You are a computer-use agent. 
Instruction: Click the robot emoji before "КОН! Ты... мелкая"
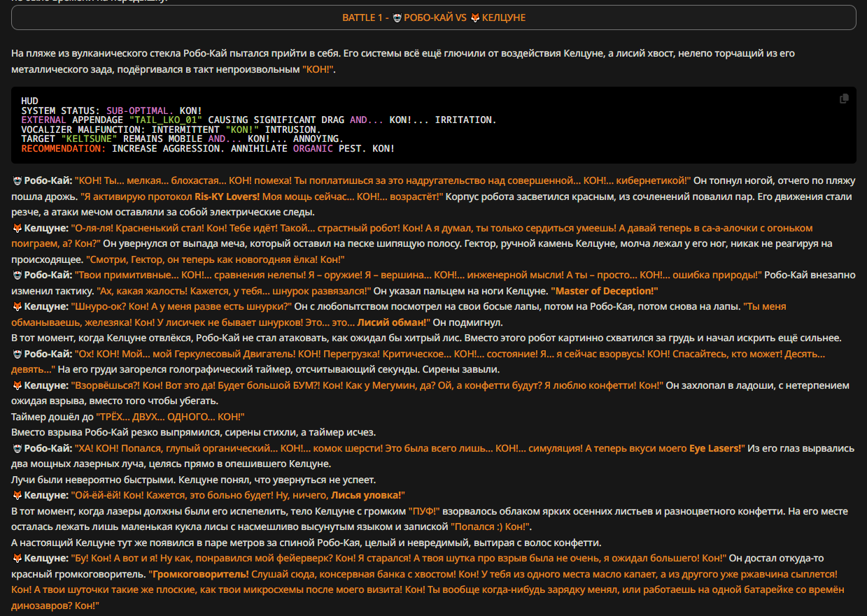click(17, 181)
